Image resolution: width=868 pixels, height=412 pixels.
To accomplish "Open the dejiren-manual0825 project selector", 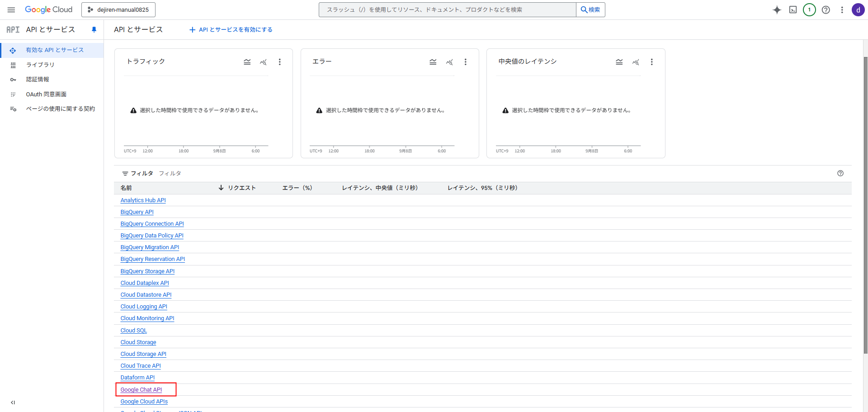I will click(x=118, y=9).
